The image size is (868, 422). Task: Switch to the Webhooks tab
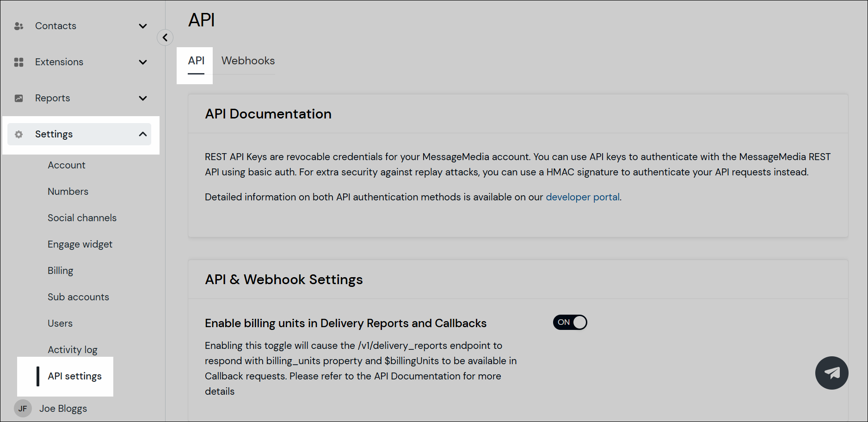click(x=248, y=61)
